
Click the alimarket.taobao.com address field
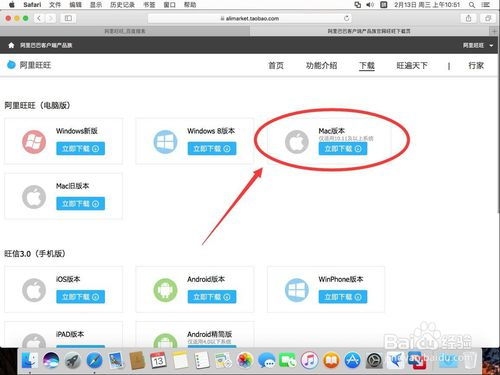click(x=250, y=18)
